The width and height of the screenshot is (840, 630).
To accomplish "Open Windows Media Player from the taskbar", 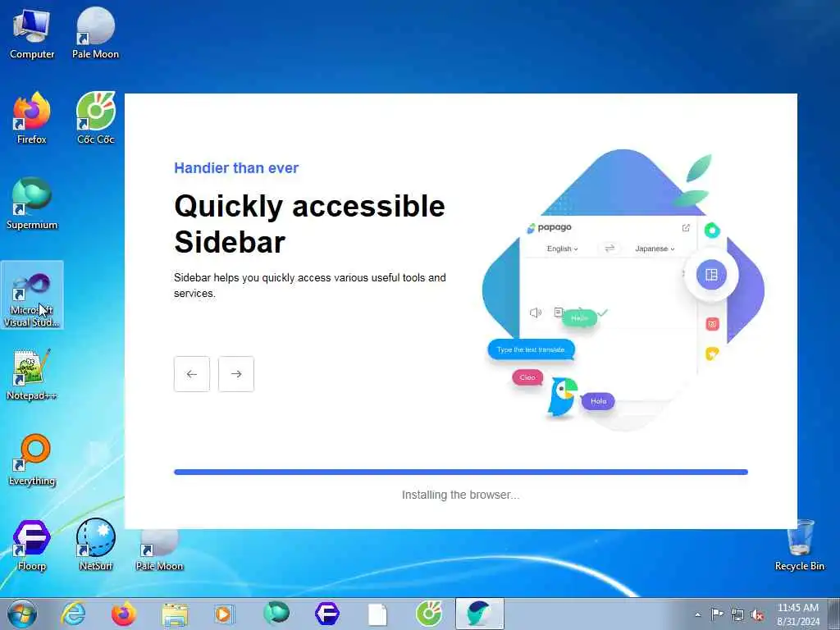I will [x=224, y=614].
